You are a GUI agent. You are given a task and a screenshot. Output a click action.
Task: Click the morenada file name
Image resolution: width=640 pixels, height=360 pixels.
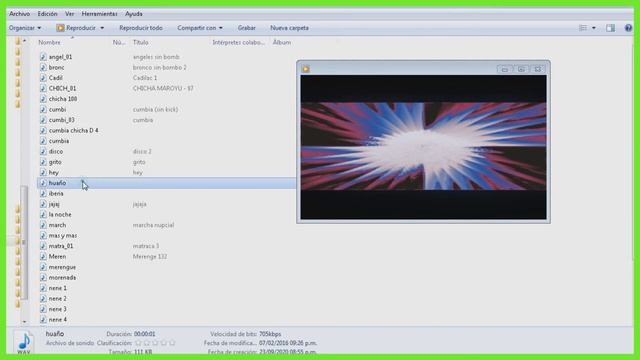(x=62, y=278)
